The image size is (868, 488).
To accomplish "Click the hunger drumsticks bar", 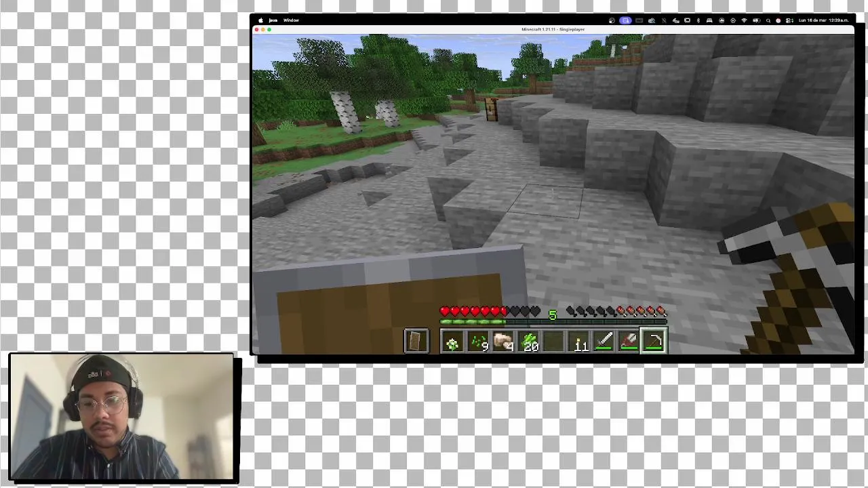I will point(616,311).
